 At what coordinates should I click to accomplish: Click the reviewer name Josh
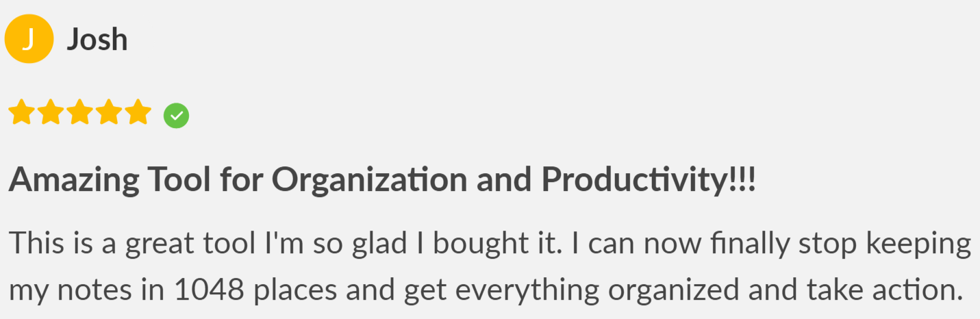tap(97, 40)
